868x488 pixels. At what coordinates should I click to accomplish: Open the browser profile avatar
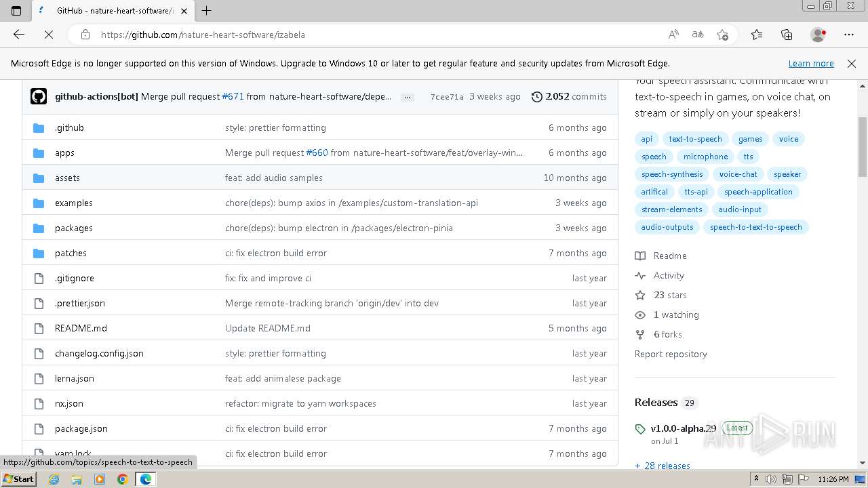coord(818,35)
